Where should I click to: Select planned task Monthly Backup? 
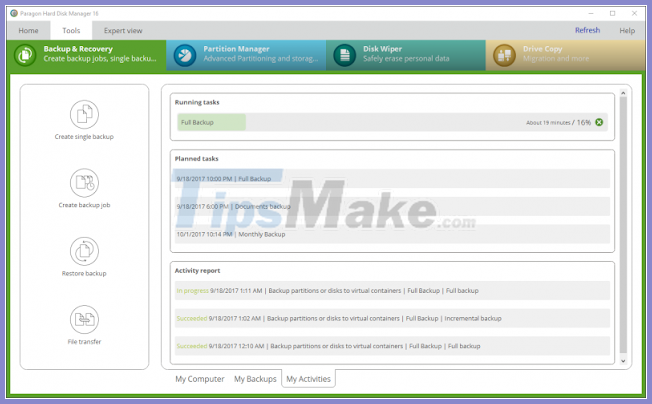[392, 234]
